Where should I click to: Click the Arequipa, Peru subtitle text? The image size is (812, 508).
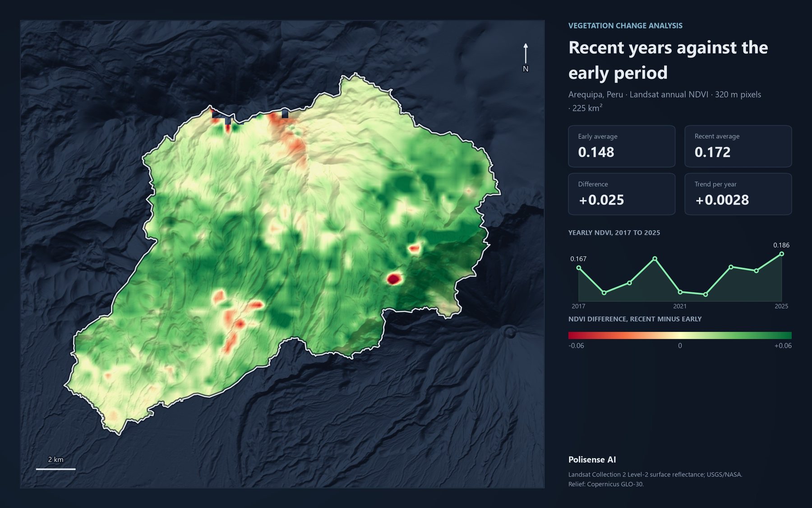(x=664, y=101)
